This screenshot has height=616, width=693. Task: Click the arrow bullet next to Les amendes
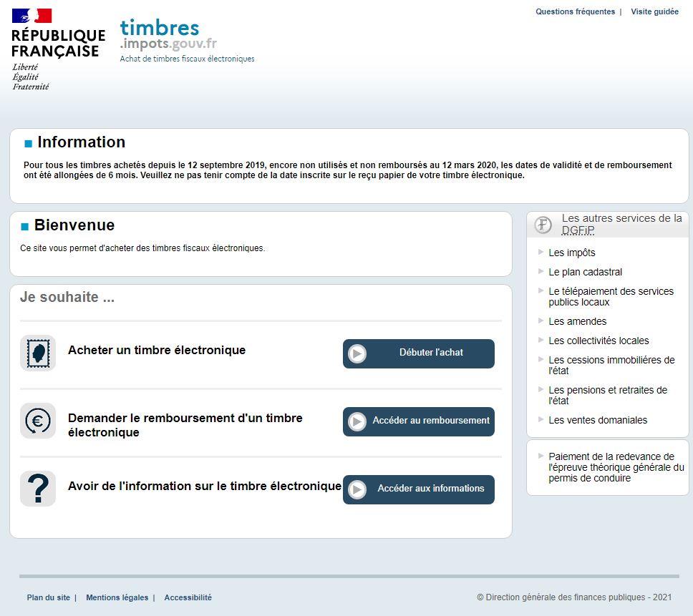(x=541, y=321)
